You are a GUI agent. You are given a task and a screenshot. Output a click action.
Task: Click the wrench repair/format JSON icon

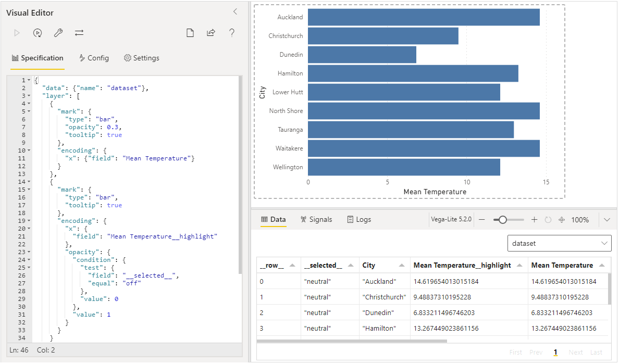(x=58, y=33)
